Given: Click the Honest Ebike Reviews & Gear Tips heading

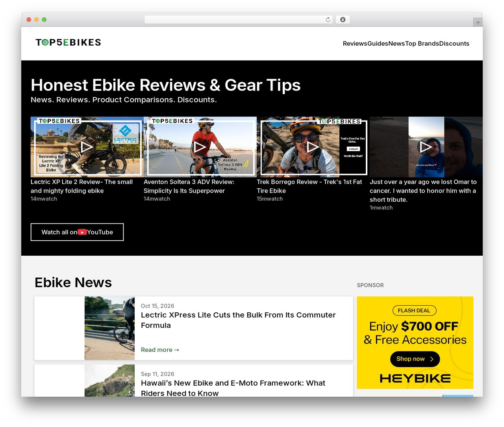Looking at the screenshot, I should pyautogui.click(x=166, y=85).
